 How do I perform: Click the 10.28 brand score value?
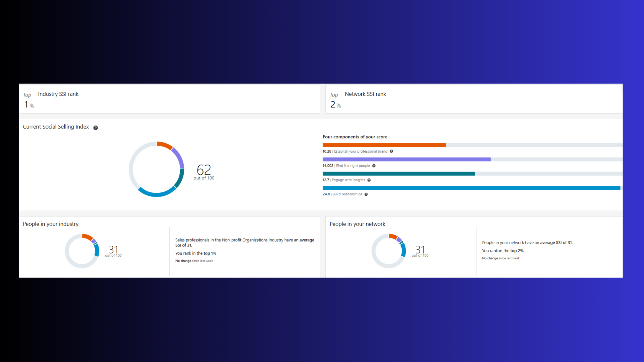[x=327, y=151]
